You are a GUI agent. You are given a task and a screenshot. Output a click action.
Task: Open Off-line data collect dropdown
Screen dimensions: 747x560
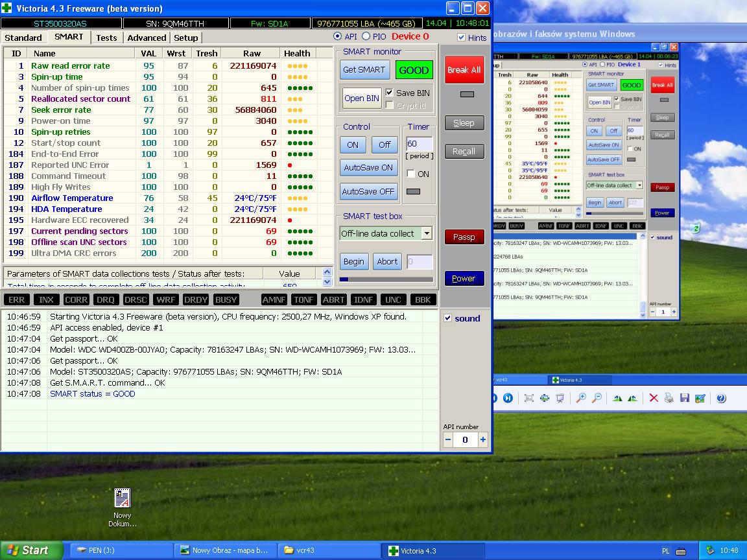[x=427, y=233]
